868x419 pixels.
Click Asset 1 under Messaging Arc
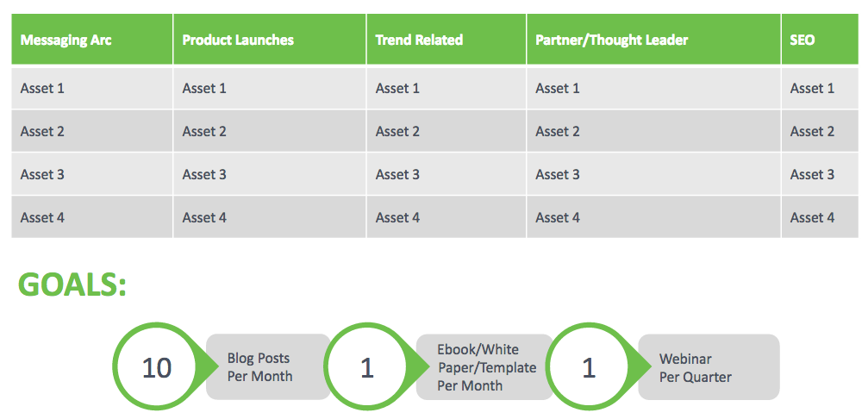pyautogui.click(x=43, y=88)
